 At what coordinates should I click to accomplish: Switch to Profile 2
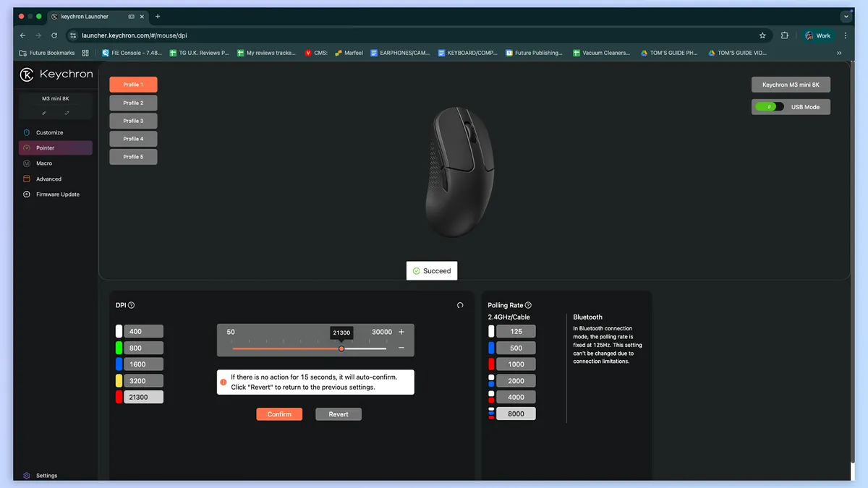(x=133, y=103)
